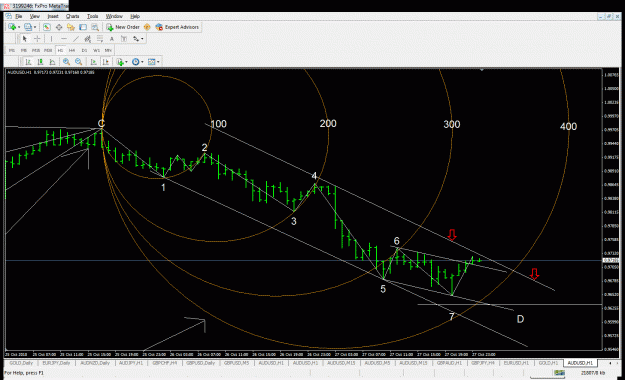This screenshot has width=625, height=380.
Task: Switch to GOLD,Daily chart tab
Action: click(21, 363)
